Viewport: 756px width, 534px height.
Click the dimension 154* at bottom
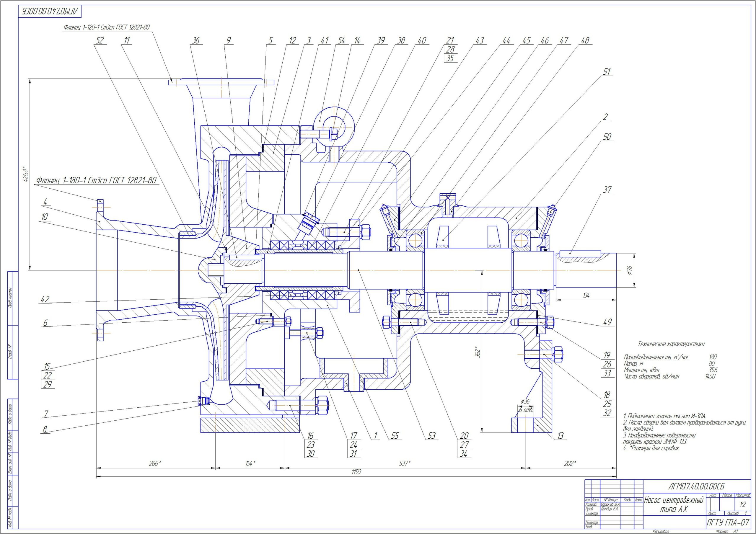(250, 463)
